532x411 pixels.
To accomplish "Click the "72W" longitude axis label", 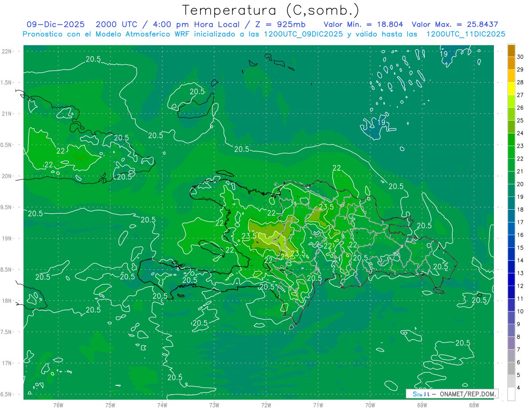I will 266,405.
